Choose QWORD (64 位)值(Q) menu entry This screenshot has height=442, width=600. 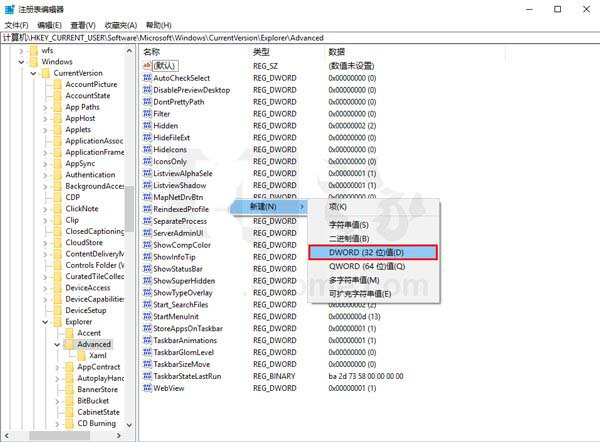pos(373,266)
